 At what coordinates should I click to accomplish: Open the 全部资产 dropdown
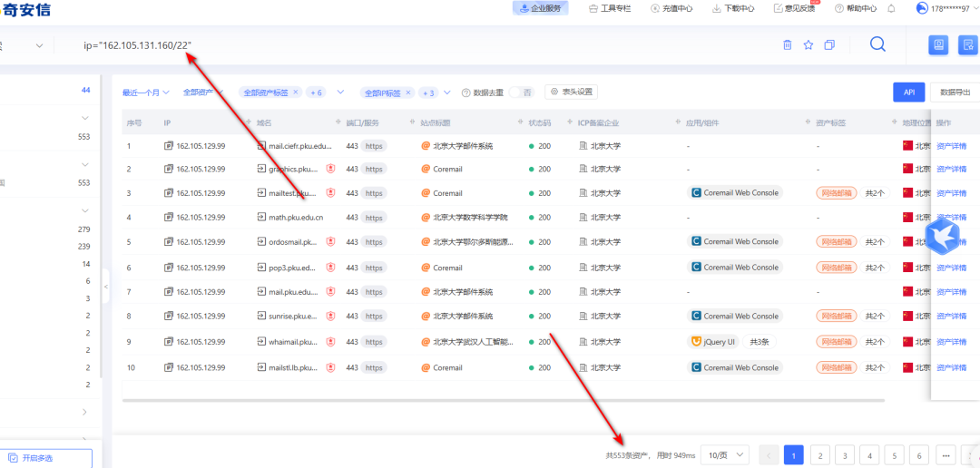click(203, 92)
